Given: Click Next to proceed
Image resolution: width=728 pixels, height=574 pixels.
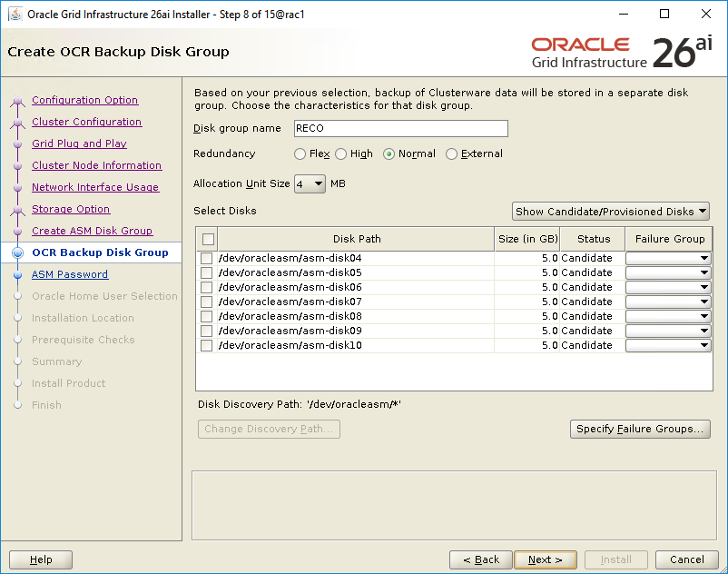Looking at the screenshot, I should (546, 559).
